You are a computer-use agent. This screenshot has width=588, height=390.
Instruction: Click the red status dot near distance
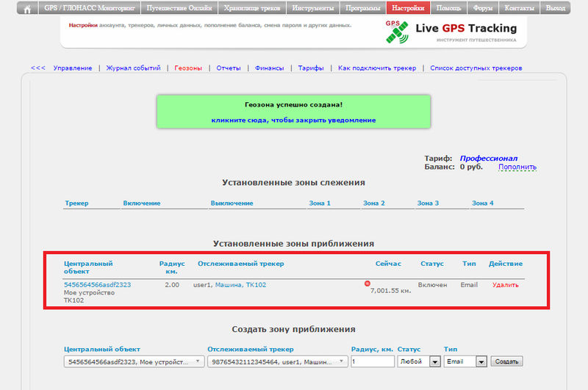tap(367, 284)
